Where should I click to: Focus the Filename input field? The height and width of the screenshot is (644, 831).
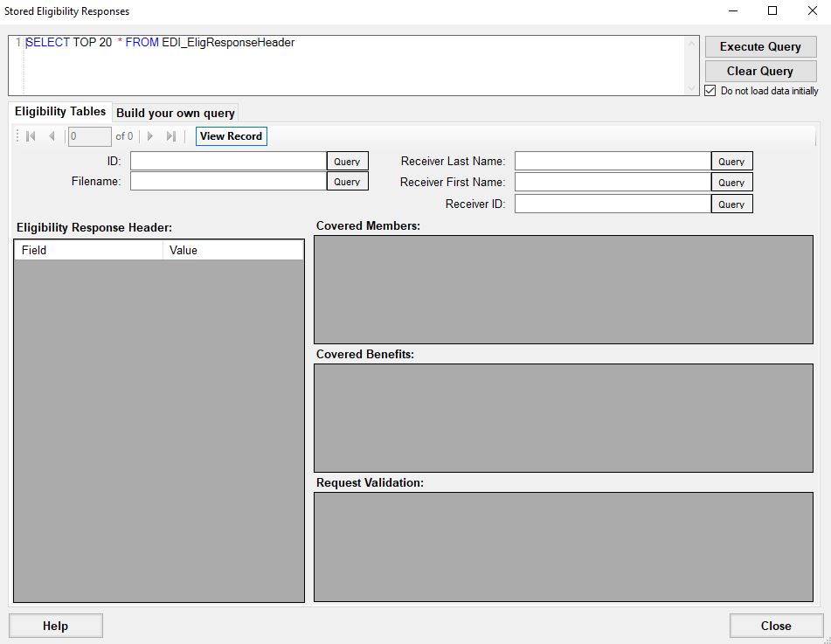pyautogui.click(x=228, y=181)
